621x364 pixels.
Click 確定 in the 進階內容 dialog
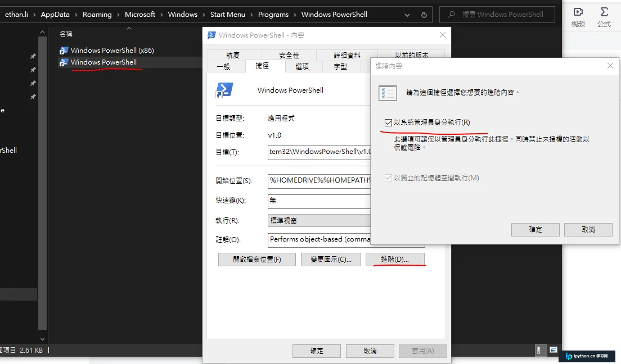pyautogui.click(x=535, y=230)
